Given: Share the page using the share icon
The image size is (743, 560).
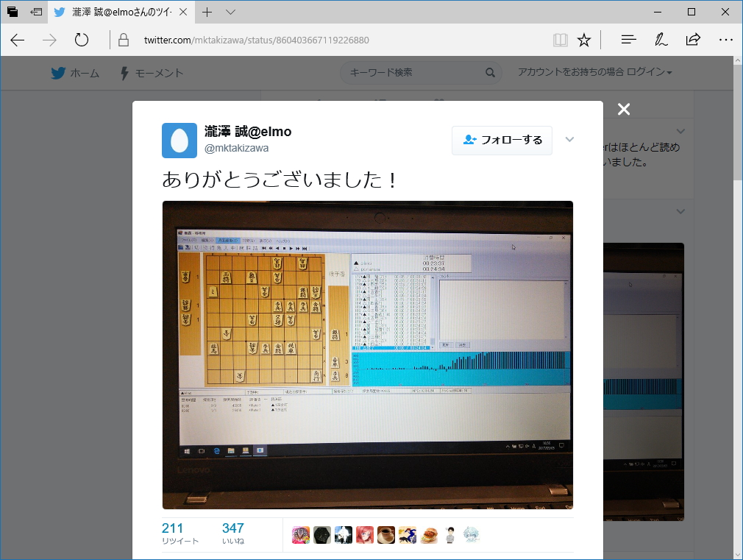Looking at the screenshot, I should click(692, 40).
